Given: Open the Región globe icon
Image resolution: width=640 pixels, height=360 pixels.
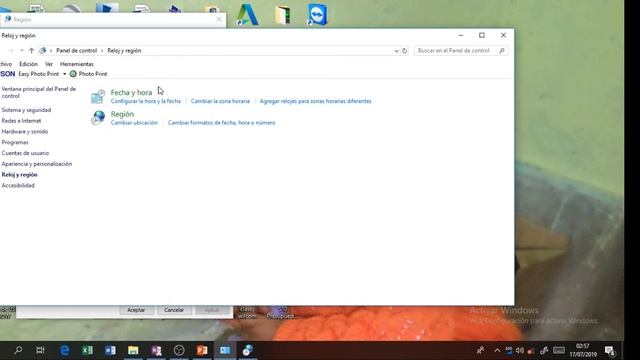Looking at the screenshot, I should click(98, 118).
